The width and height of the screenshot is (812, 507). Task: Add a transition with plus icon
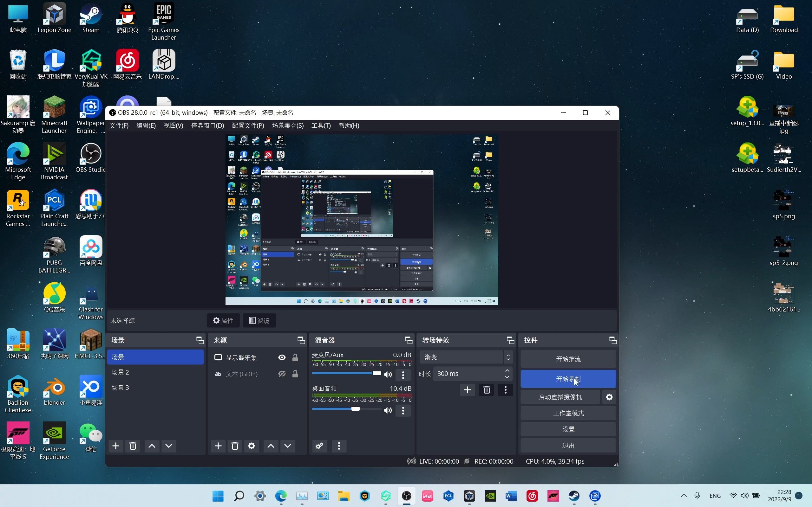pos(467,390)
